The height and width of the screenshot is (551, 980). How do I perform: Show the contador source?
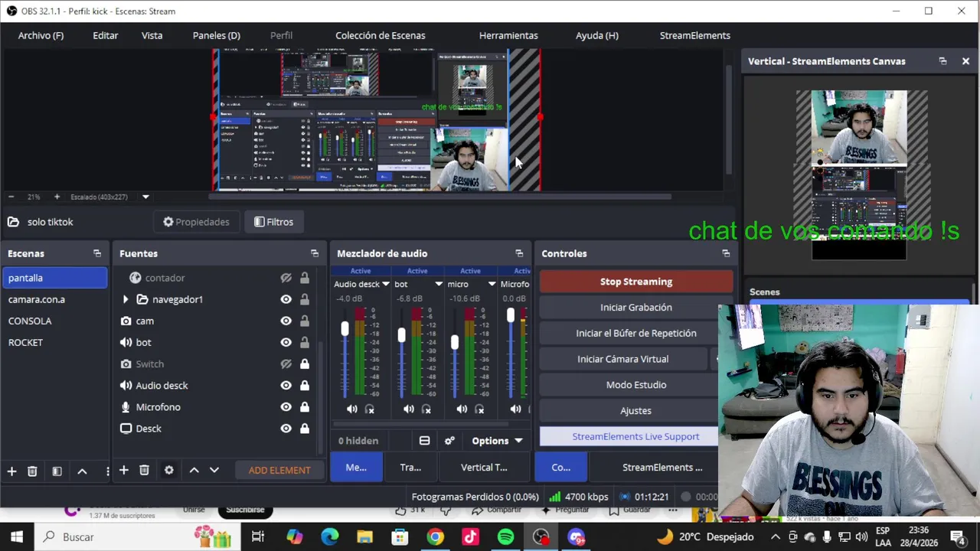click(x=286, y=278)
